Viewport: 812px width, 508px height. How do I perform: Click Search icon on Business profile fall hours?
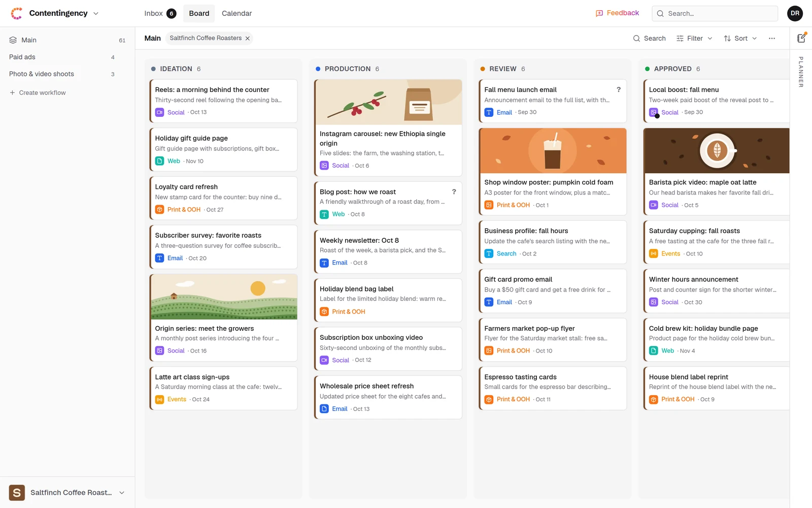[x=489, y=253]
